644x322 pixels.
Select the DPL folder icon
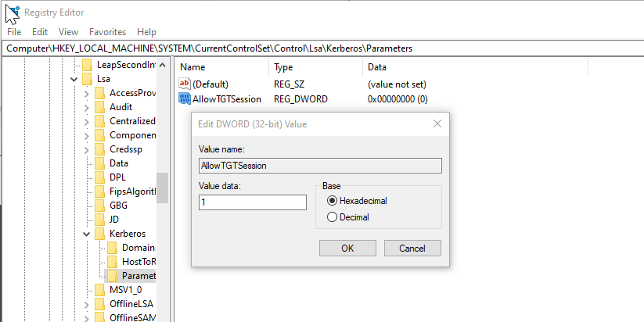(x=100, y=177)
